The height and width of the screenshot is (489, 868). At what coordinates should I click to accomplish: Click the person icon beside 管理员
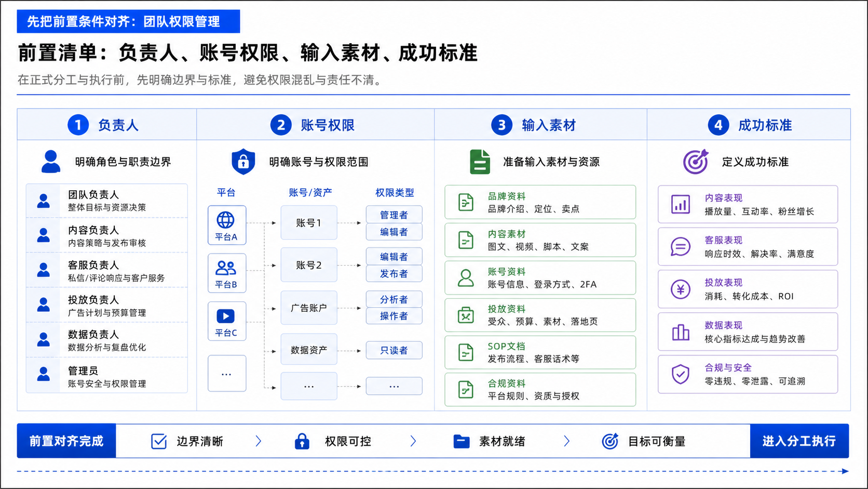(44, 375)
